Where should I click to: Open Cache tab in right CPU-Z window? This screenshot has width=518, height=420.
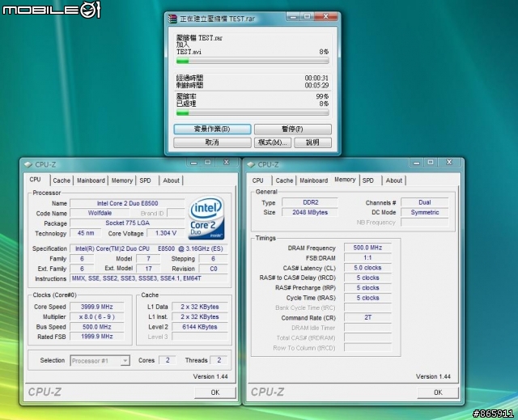(x=284, y=180)
